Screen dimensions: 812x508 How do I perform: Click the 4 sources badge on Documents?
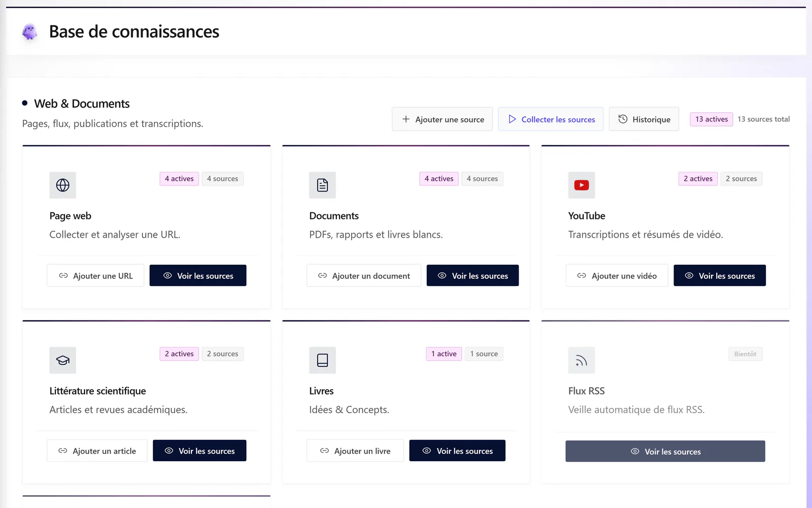[482, 179]
